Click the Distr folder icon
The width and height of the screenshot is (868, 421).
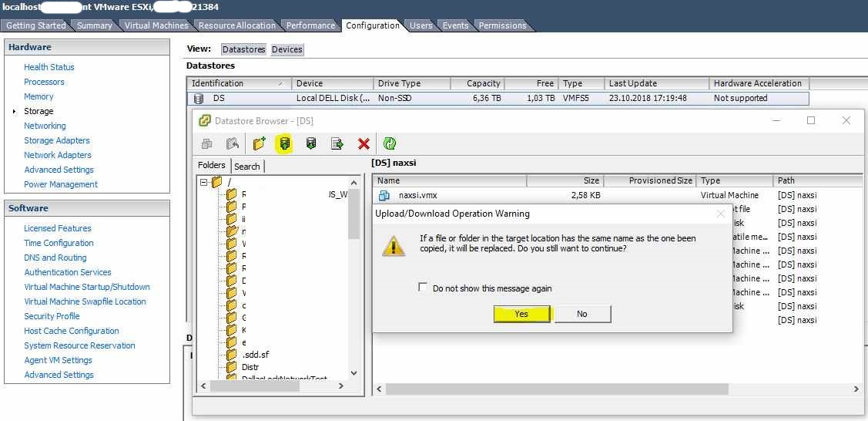click(x=231, y=367)
